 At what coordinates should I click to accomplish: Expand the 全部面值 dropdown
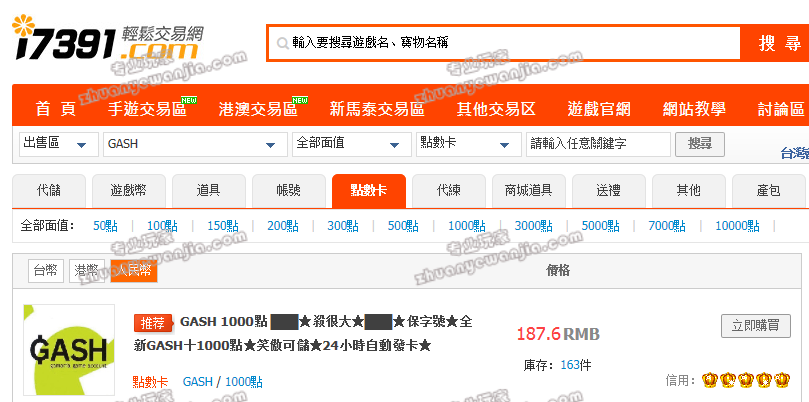[352, 144]
